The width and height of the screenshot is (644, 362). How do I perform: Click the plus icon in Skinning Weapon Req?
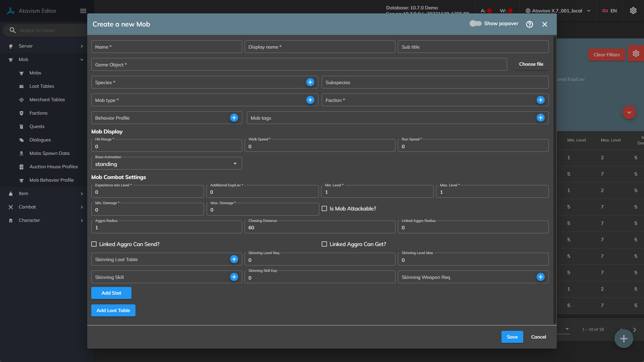(x=540, y=277)
